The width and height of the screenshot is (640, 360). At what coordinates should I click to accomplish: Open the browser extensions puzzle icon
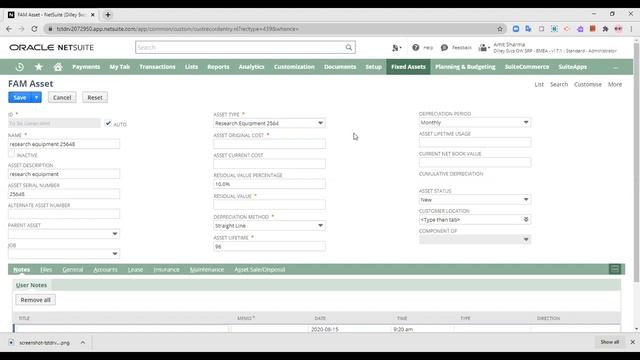tap(605, 29)
